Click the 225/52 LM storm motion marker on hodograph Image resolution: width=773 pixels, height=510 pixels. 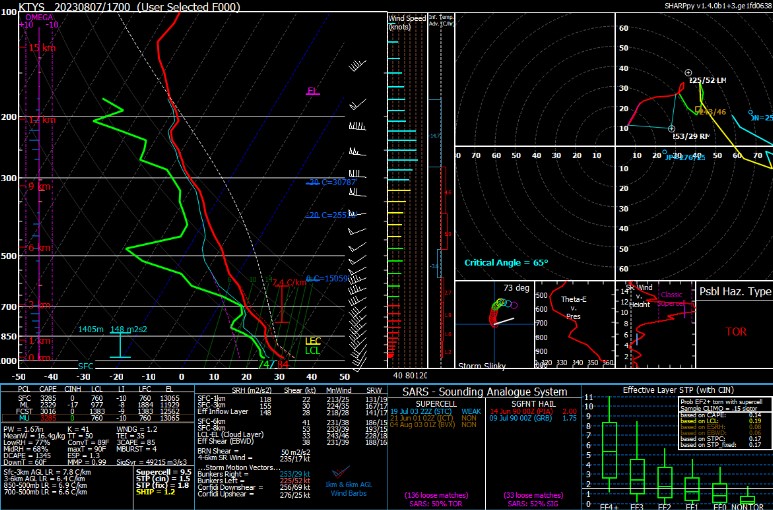click(x=688, y=73)
